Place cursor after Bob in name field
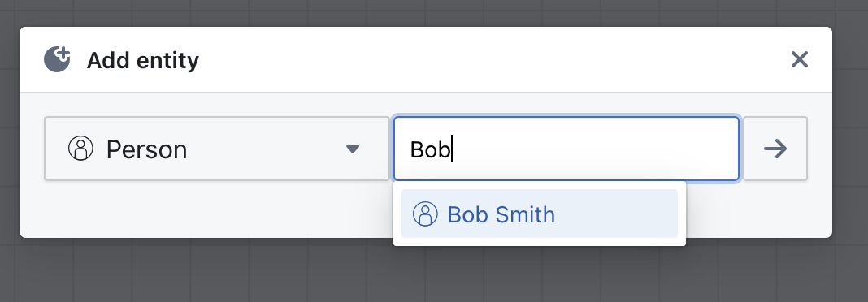The image size is (868, 302). 452,149
